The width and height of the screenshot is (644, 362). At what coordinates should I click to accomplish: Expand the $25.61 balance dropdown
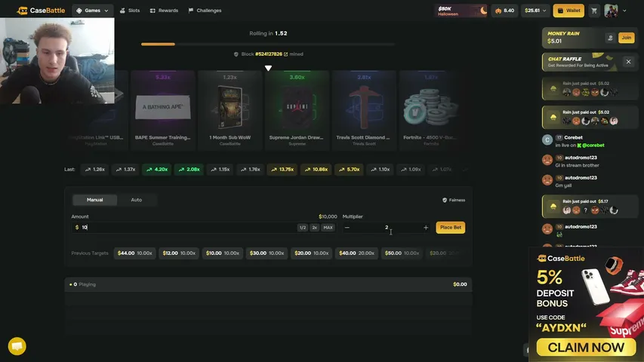[535, 11]
